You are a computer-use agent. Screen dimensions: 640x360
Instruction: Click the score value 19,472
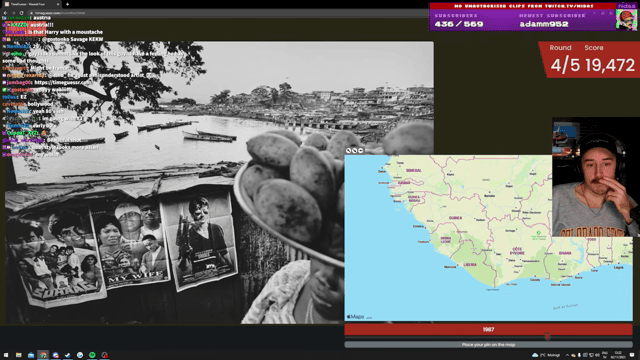click(610, 65)
